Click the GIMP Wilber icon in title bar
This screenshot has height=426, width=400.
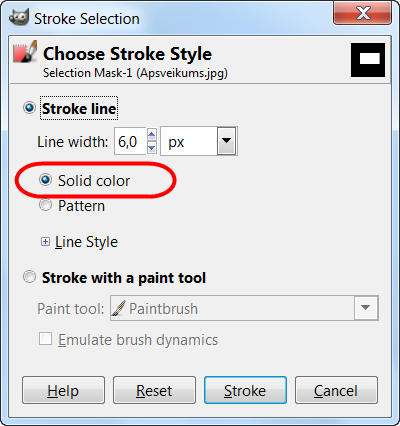(19, 18)
